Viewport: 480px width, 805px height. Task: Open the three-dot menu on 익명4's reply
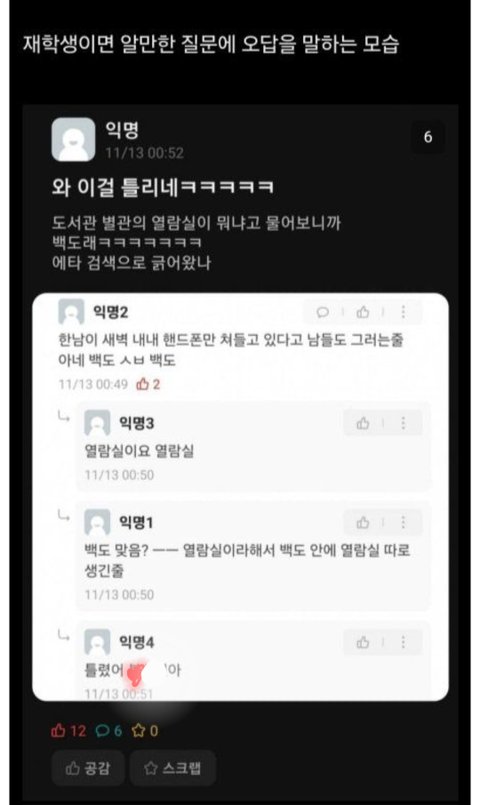(404, 642)
